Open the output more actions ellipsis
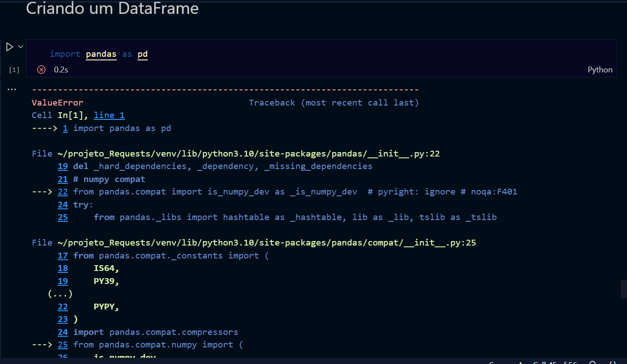The height and width of the screenshot is (364, 627). (12, 89)
